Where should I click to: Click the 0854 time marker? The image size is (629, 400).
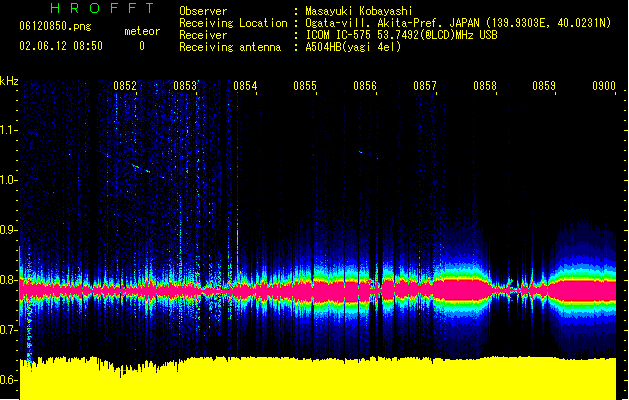(x=245, y=86)
